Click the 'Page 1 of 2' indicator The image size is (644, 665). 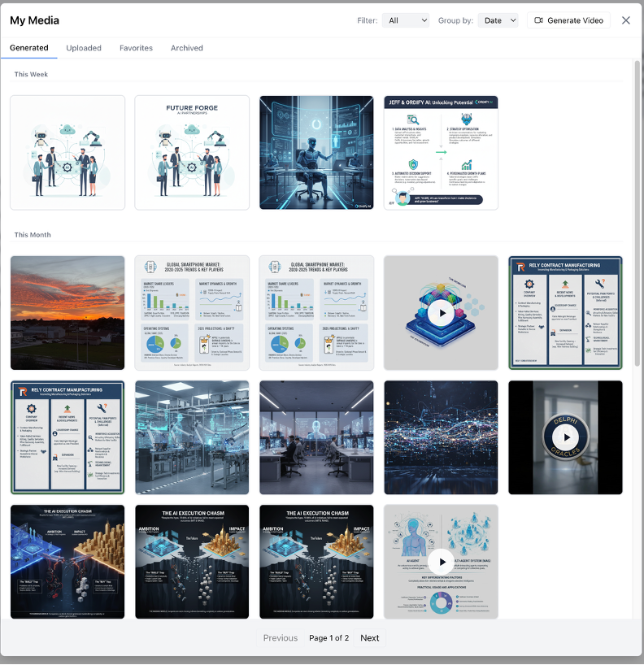coord(329,638)
